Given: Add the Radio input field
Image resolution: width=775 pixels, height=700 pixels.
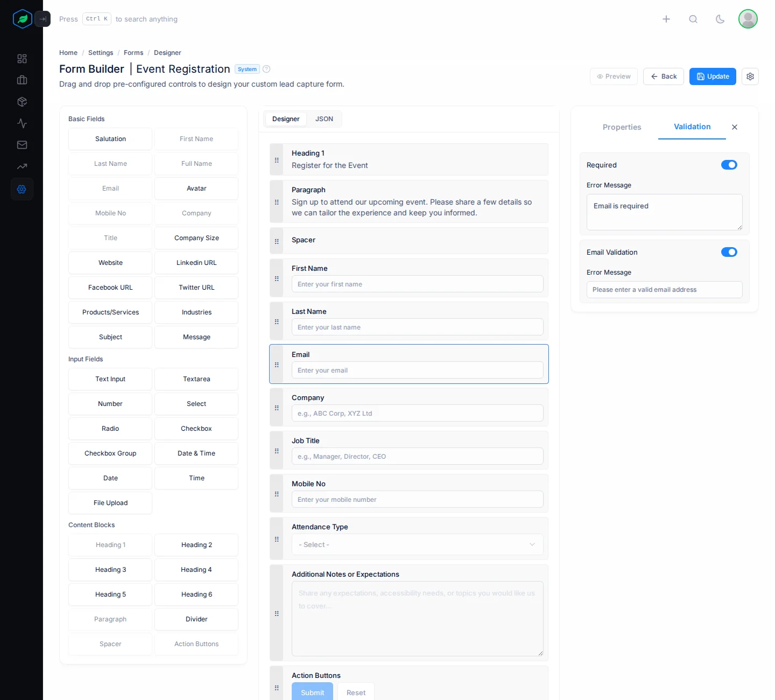Looking at the screenshot, I should coord(110,429).
